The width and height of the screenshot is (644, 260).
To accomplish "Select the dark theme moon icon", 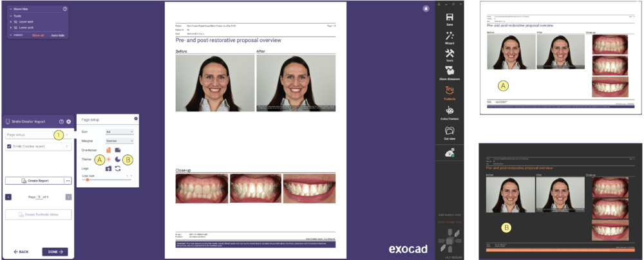I will coord(118,160).
